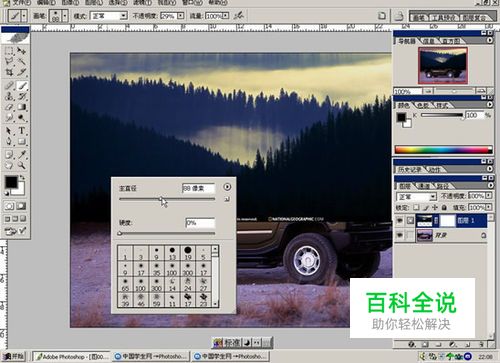
Task: Select the History Brush tool
Action: (x=22, y=96)
